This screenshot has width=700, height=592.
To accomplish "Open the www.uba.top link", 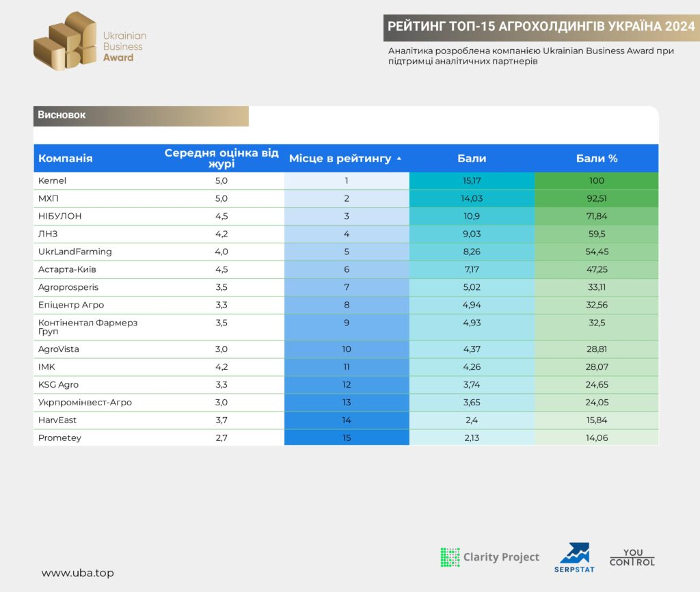I will [x=78, y=573].
